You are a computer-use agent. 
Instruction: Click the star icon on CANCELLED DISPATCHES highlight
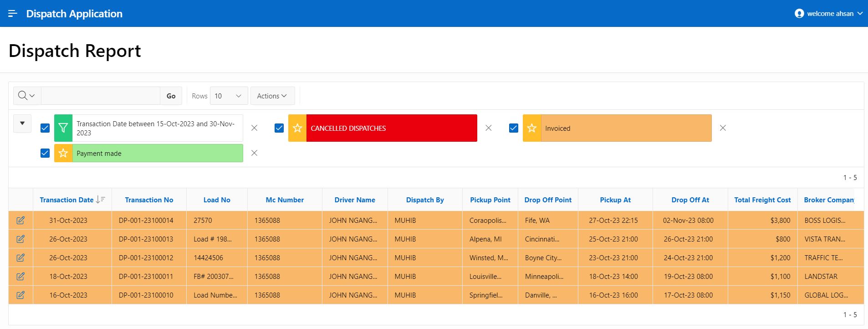coord(297,128)
